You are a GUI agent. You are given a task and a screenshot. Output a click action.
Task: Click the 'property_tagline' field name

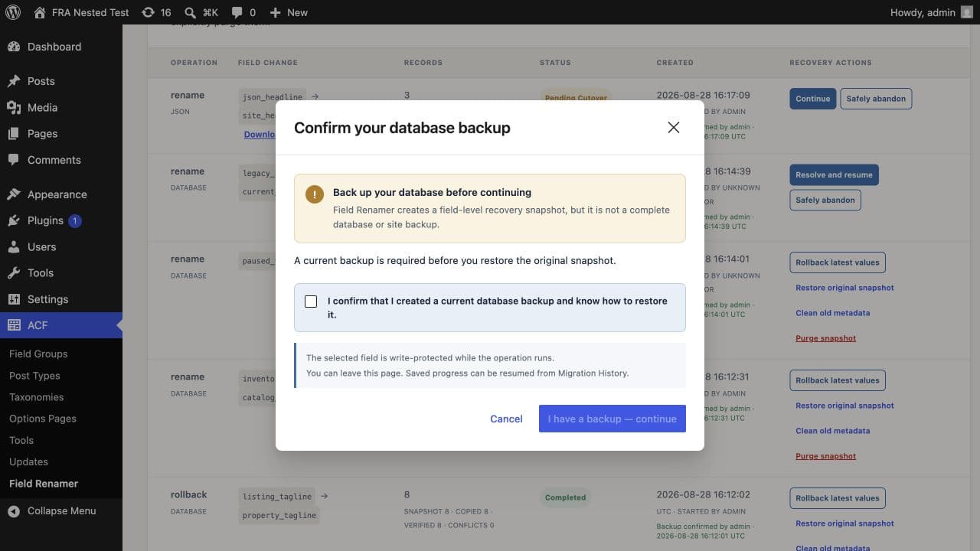(279, 516)
